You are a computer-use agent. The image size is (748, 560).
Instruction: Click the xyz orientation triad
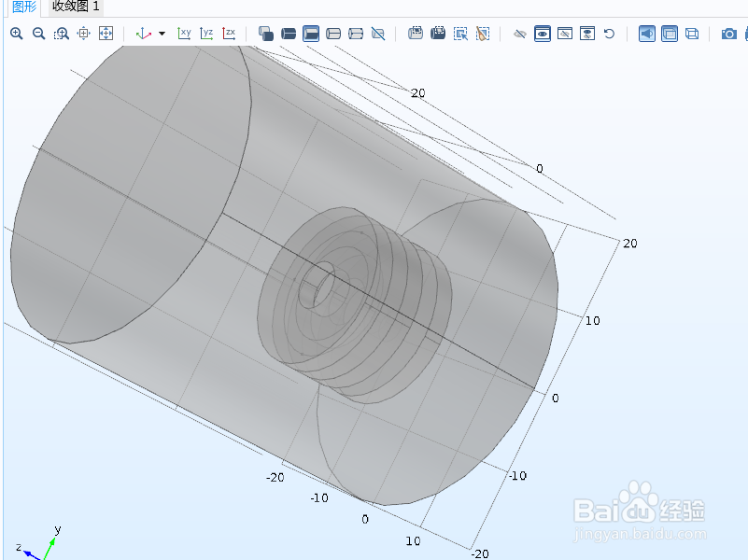pyautogui.click(x=38, y=544)
